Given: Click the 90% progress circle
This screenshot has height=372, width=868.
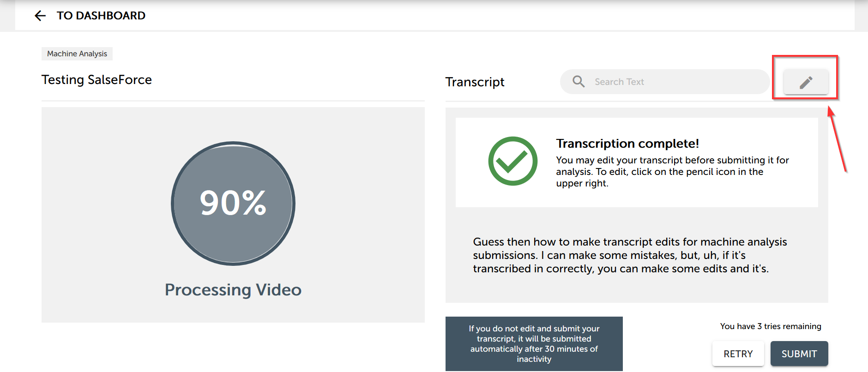Looking at the screenshot, I should coord(233,203).
